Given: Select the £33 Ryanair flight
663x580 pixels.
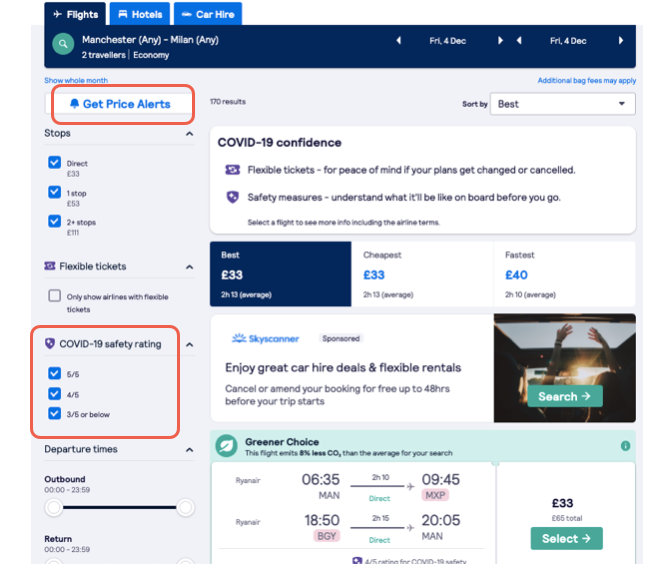Looking at the screenshot, I should pyautogui.click(x=567, y=538).
